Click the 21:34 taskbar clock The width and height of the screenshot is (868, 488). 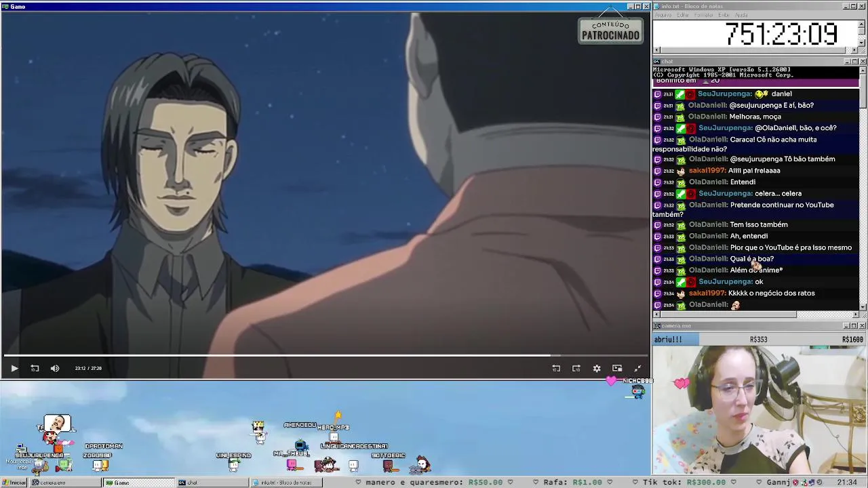846,483
